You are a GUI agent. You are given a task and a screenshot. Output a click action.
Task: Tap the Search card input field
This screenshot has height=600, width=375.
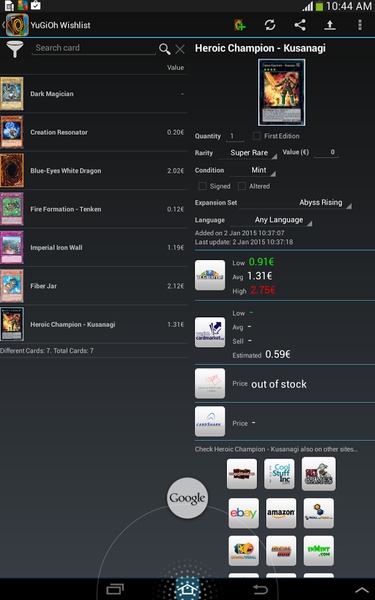(94, 48)
